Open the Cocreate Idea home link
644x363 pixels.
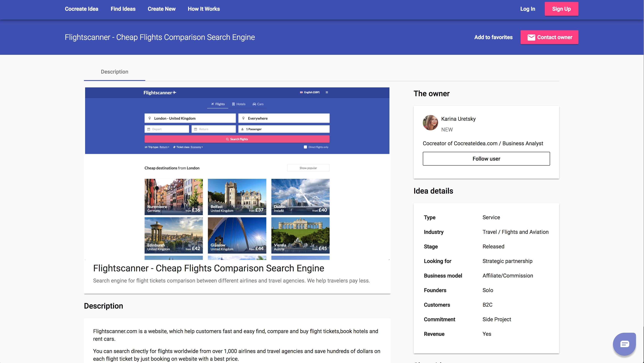81,9
